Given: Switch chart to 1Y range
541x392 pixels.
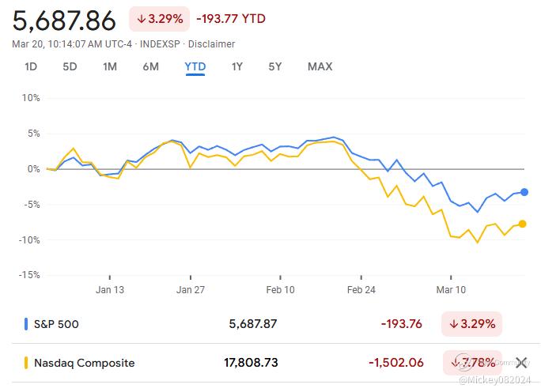Looking at the screenshot, I should pyautogui.click(x=236, y=66).
